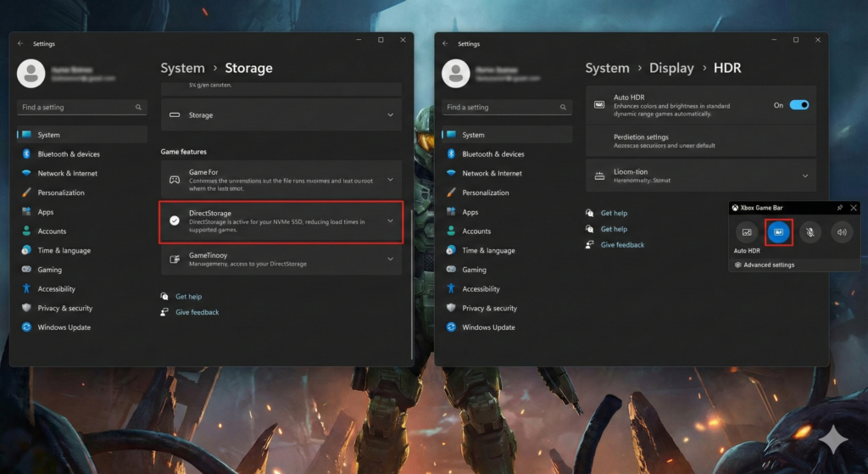Toggle the blue highlighted Game Bar button

coord(779,231)
